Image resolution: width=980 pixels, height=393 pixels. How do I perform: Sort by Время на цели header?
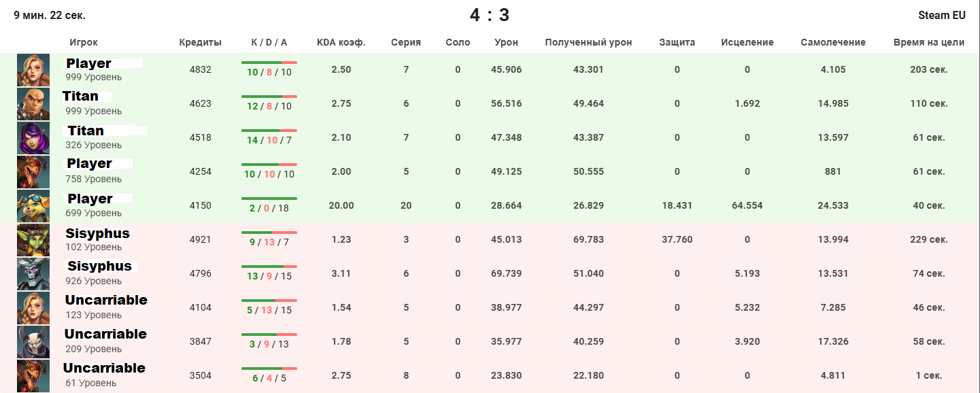(928, 42)
